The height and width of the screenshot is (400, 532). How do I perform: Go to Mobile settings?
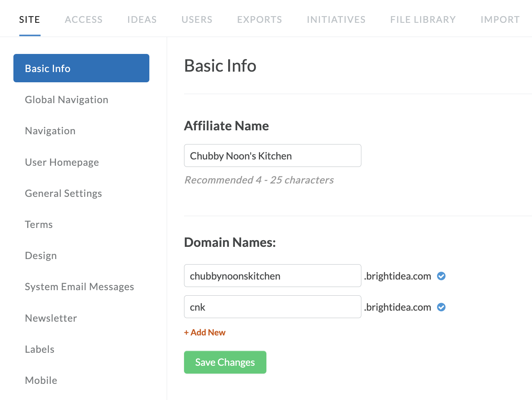[41, 380]
